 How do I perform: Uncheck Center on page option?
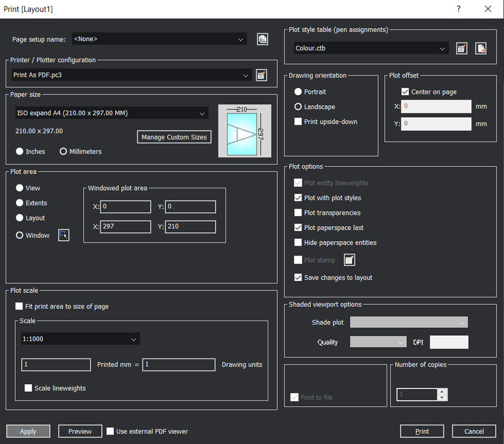point(405,92)
